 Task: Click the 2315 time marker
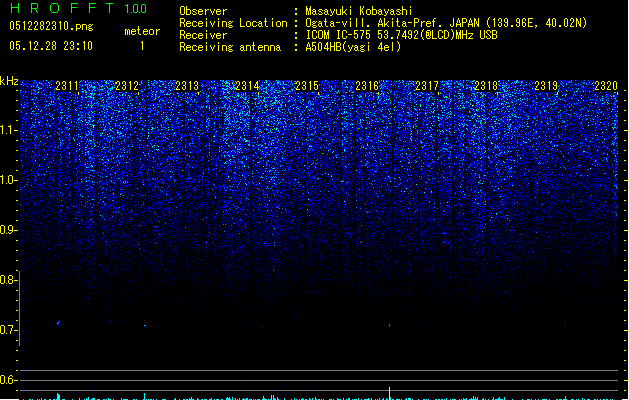pyautogui.click(x=307, y=86)
